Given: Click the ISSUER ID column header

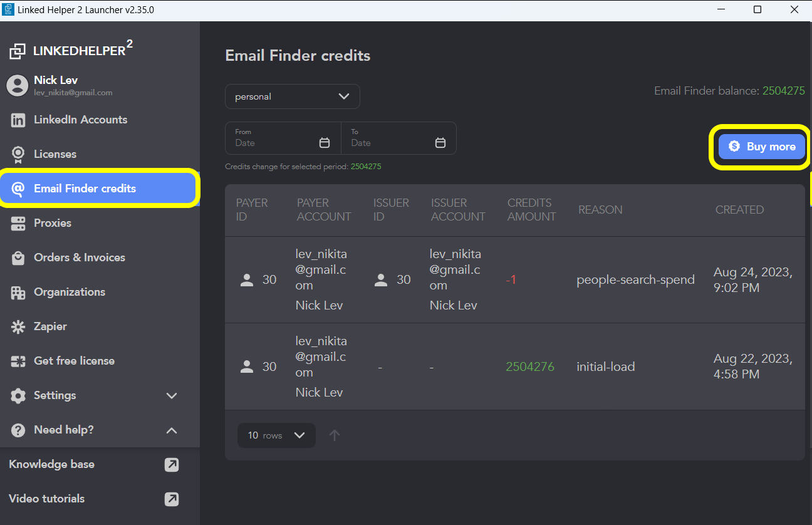Looking at the screenshot, I should tap(391, 210).
